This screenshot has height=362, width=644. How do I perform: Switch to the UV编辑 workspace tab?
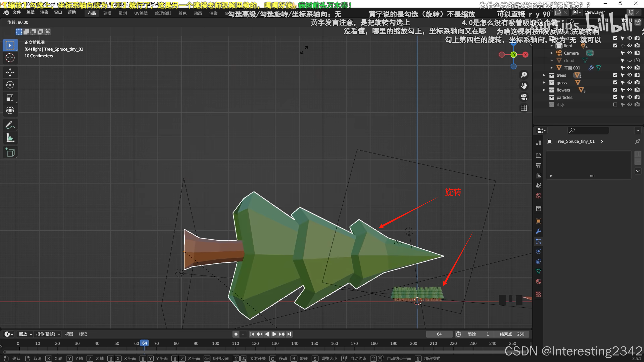tap(141, 13)
